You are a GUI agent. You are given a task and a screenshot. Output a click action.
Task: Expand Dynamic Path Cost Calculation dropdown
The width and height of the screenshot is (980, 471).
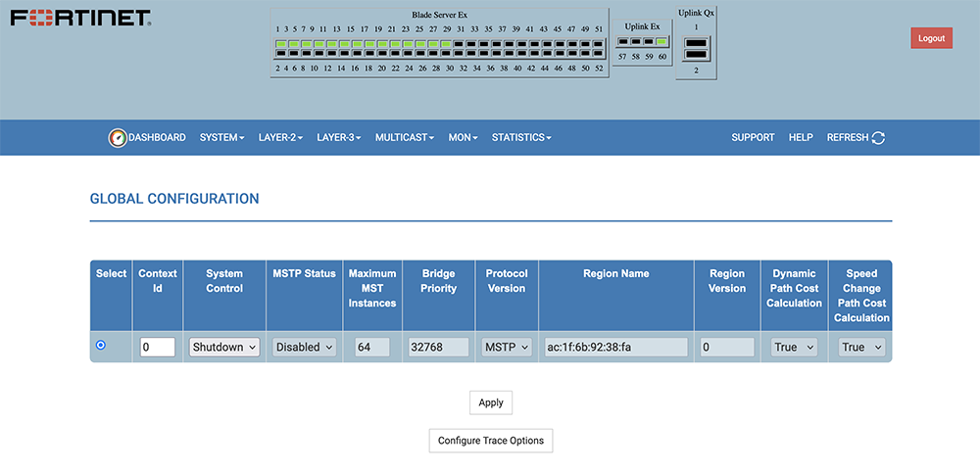coord(794,347)
